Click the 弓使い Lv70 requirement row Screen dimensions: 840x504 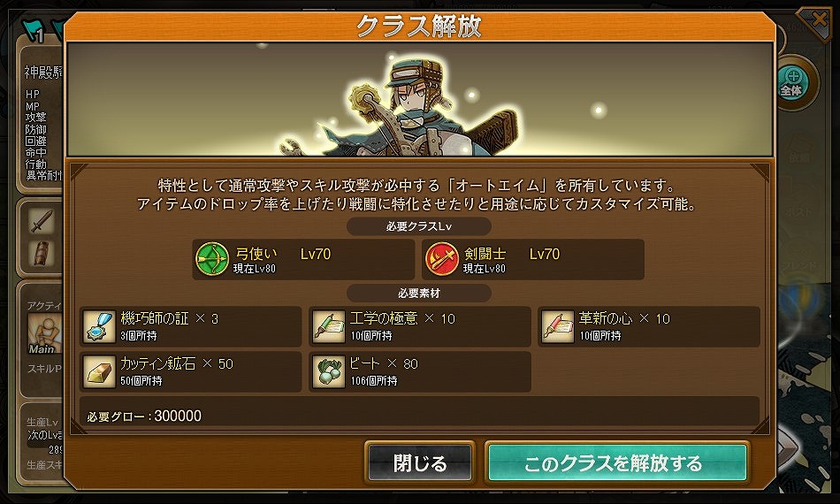click(303, 259)
